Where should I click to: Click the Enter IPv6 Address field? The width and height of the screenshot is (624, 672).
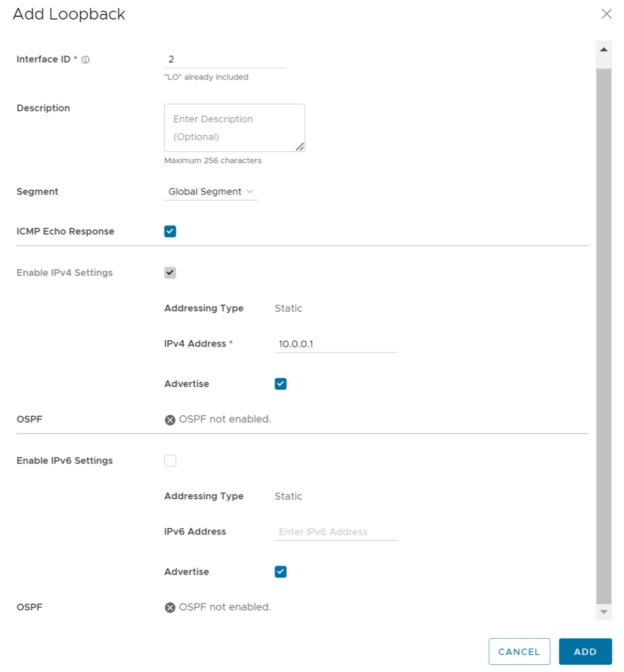pyautogui.click(x=335, y=532)
